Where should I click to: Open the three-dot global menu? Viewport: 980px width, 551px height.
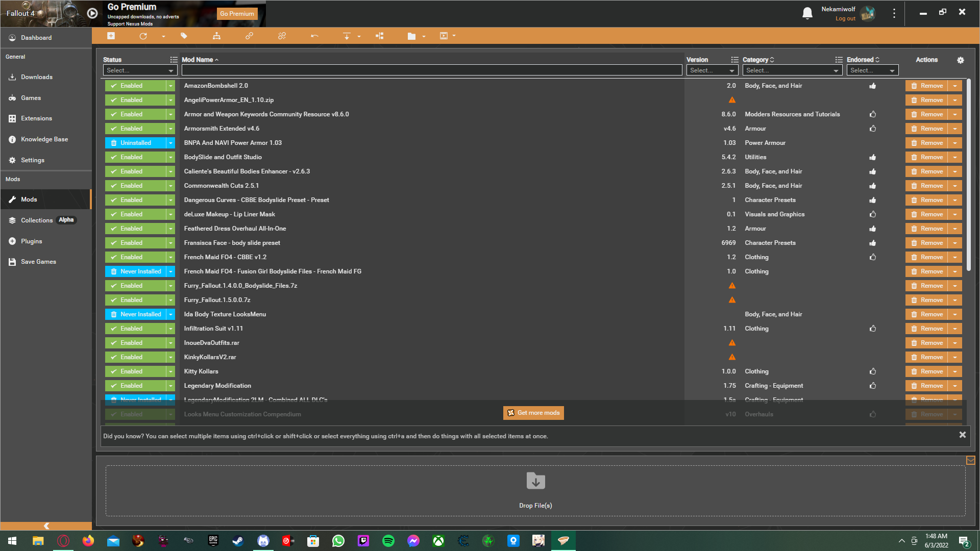(x=894, y=13)
